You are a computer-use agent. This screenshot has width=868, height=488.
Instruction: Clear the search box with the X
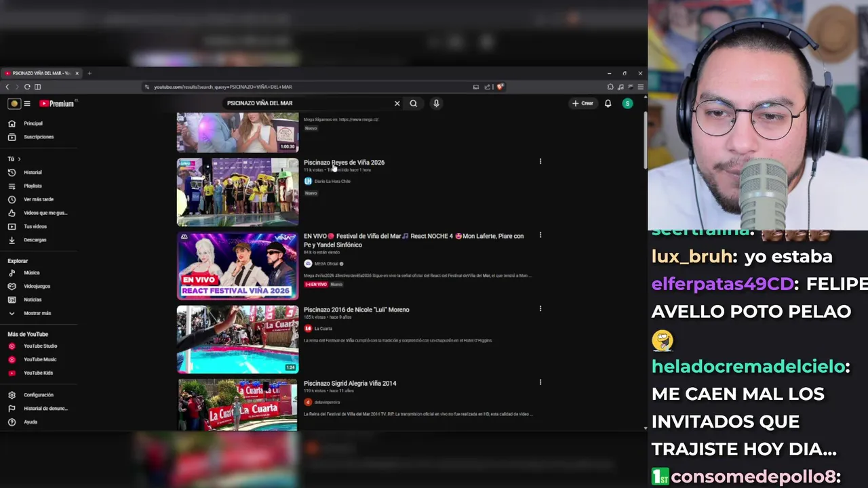[397, 104]
